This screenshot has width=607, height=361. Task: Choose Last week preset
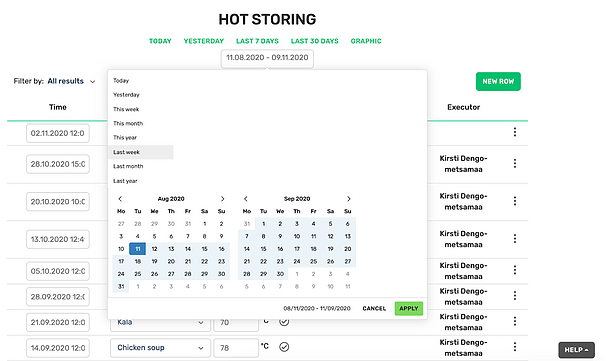(141, 152)
